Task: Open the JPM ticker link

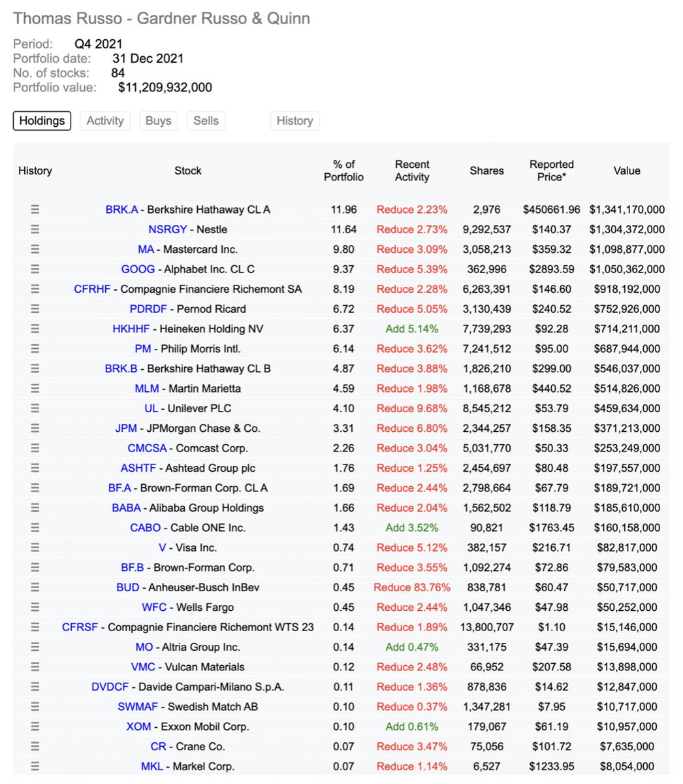Action: point(126,429)
